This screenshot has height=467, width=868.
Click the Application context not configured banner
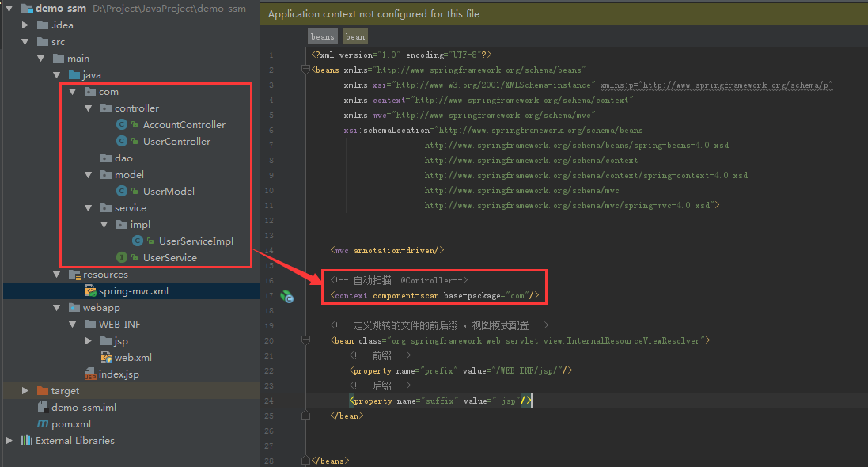[x=564, y=13]
